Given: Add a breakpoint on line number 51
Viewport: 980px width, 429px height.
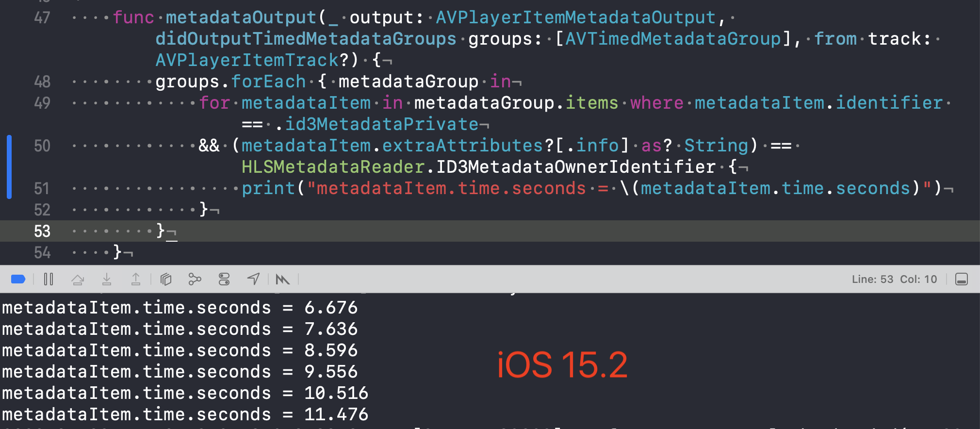Looking at the screenshot, I should (42, 188).
